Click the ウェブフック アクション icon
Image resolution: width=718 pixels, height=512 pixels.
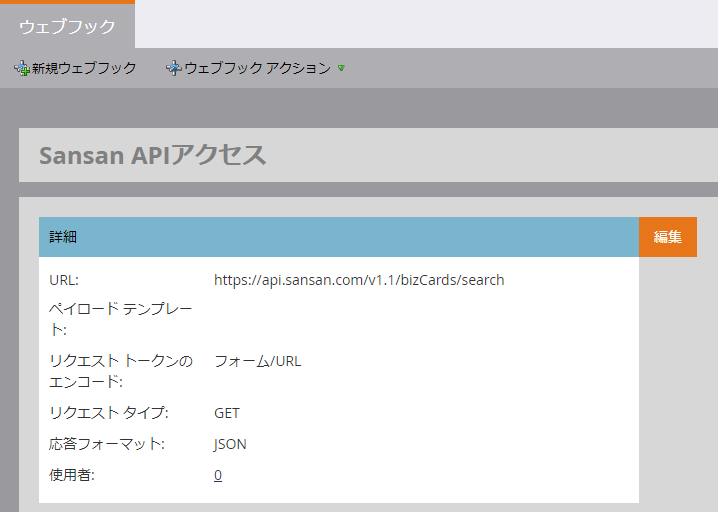174,68
